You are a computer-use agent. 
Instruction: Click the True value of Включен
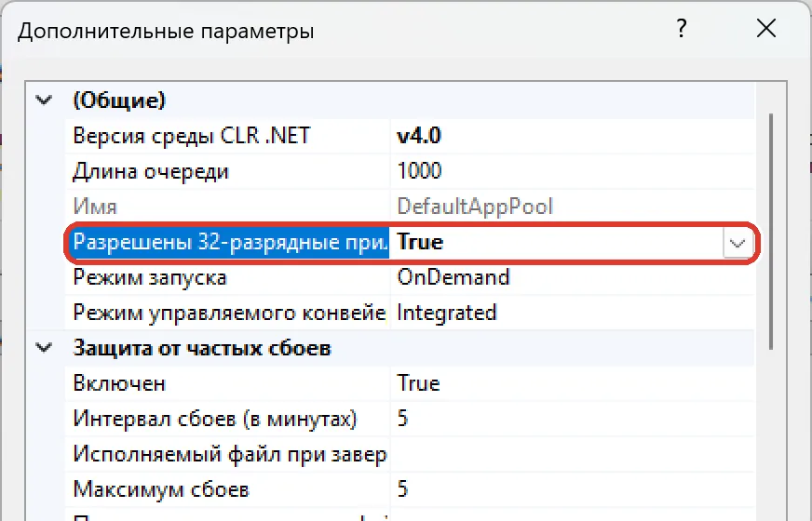coord(572,383)
